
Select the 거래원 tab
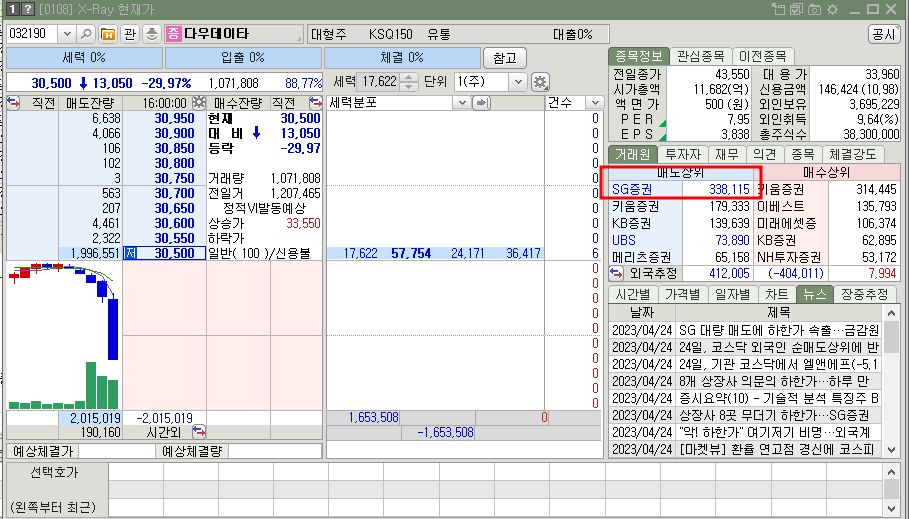[x=632, y=154]
